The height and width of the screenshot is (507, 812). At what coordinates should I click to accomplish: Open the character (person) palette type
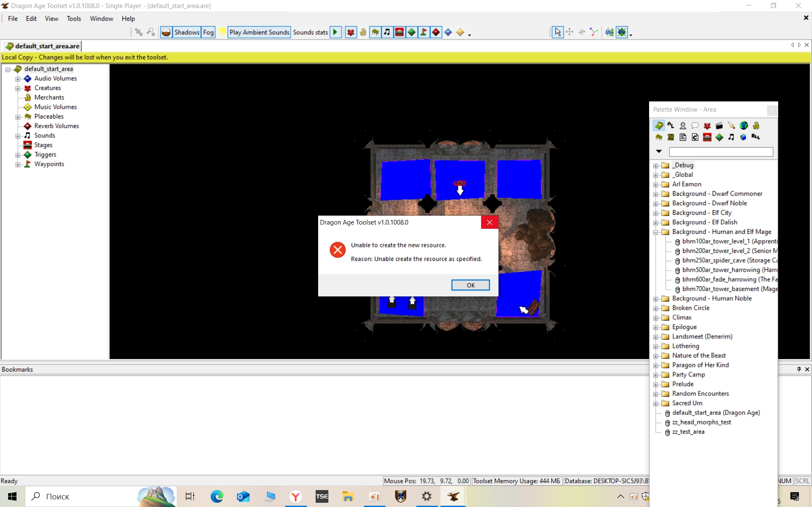[683, 126]
